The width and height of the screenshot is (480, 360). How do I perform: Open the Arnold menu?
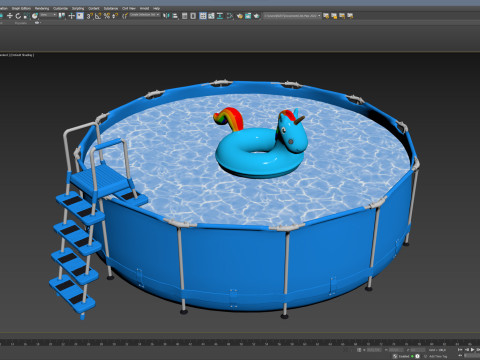tap(144, 8)
